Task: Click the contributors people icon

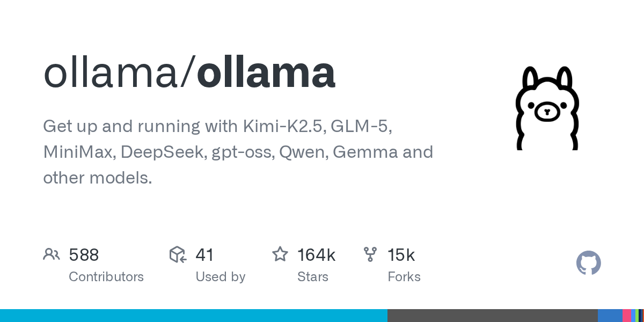Action: point(52,254)
